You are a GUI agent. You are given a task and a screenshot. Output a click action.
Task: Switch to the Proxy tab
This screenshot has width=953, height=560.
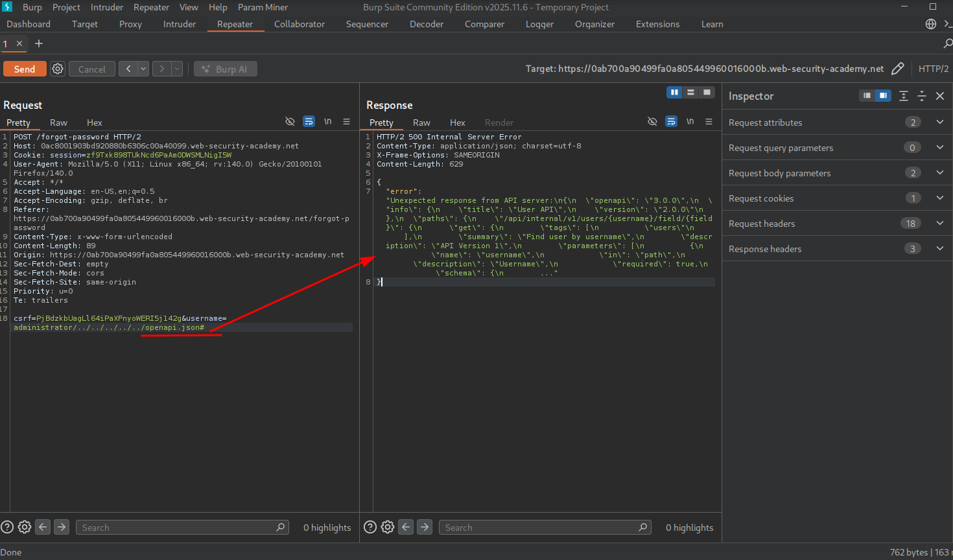click(130, 24)
